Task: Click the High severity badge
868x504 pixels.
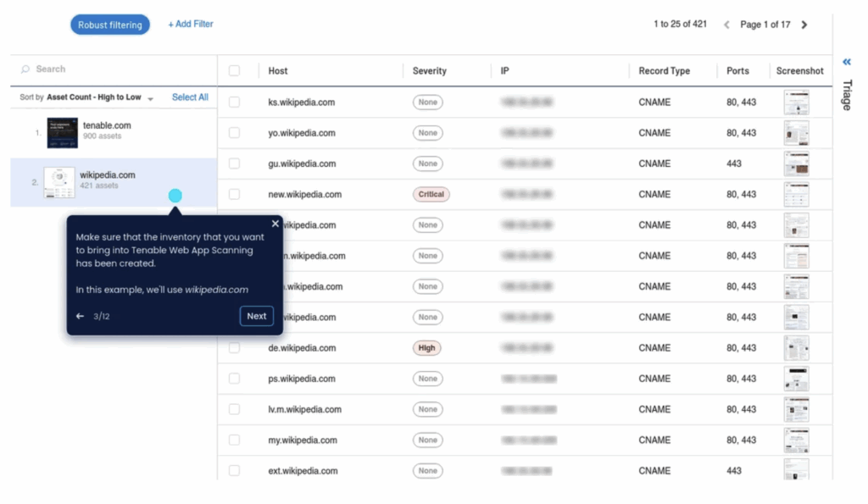Action: pyautogui.click(x=427, y=348)
